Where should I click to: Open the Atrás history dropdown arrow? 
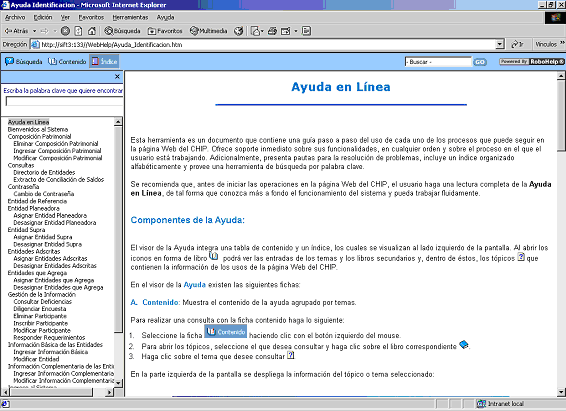[x=34, y=31]
